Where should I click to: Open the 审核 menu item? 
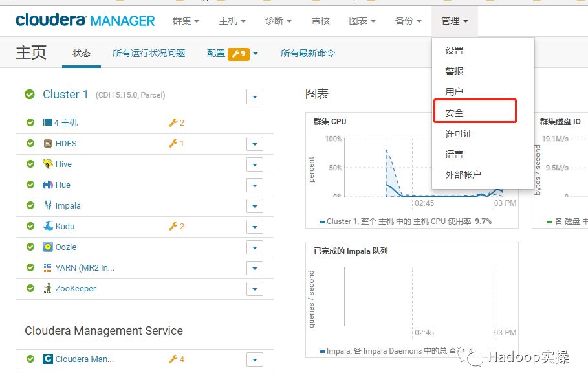(321, 21)
